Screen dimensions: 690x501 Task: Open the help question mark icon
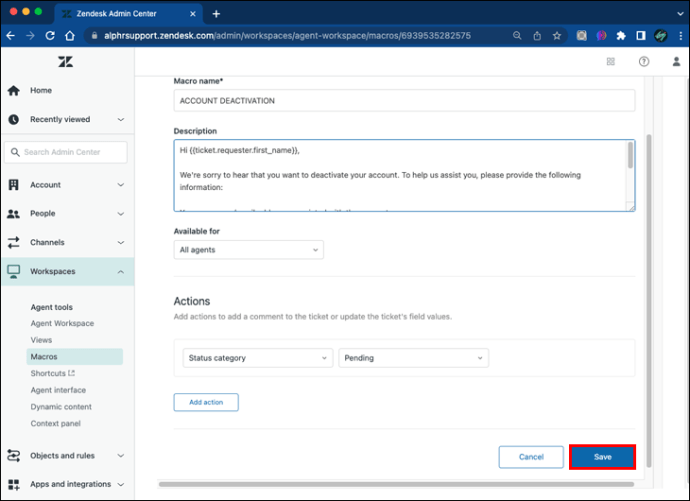pos(644,62)
